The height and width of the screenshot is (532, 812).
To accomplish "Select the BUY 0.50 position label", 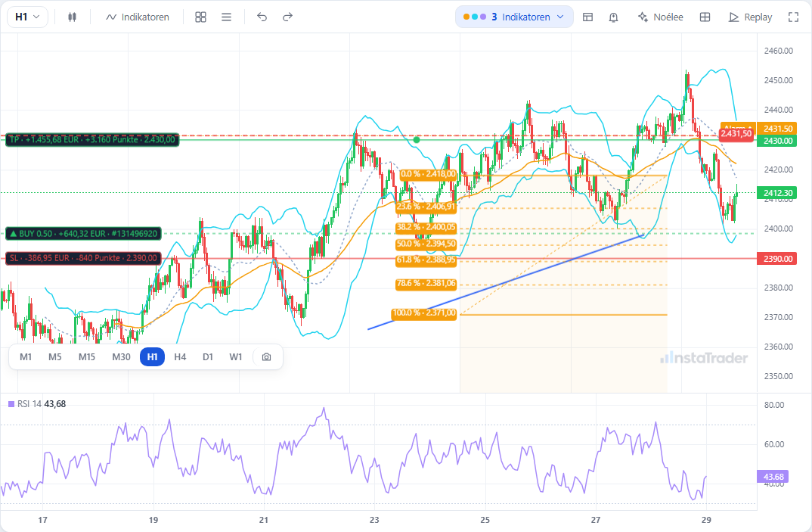I will coord(83,234).
